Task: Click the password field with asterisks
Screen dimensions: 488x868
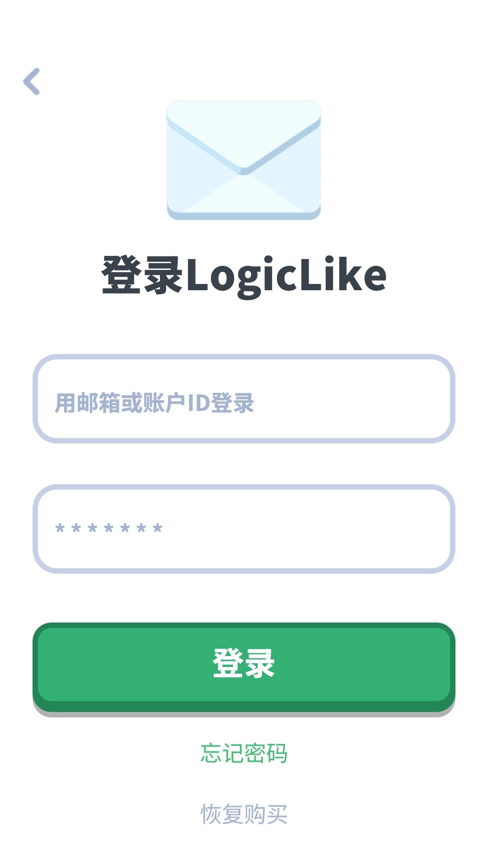Action: [244, 529]
